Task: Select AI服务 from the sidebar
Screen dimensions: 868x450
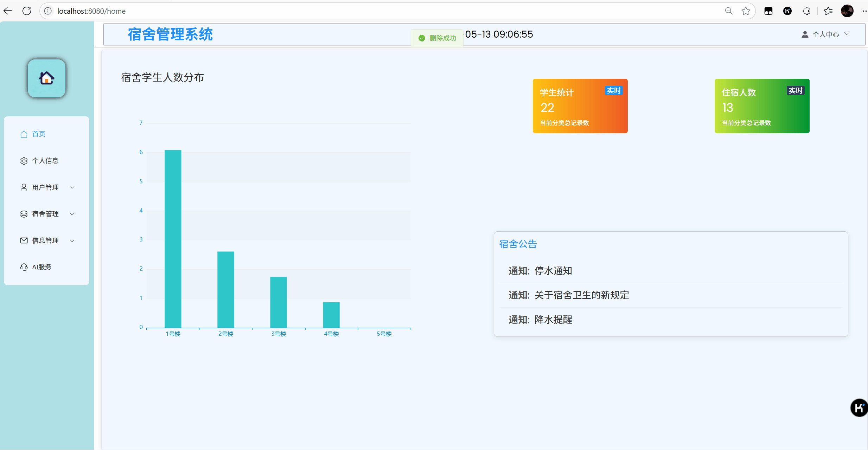Action: pos(41,267)
